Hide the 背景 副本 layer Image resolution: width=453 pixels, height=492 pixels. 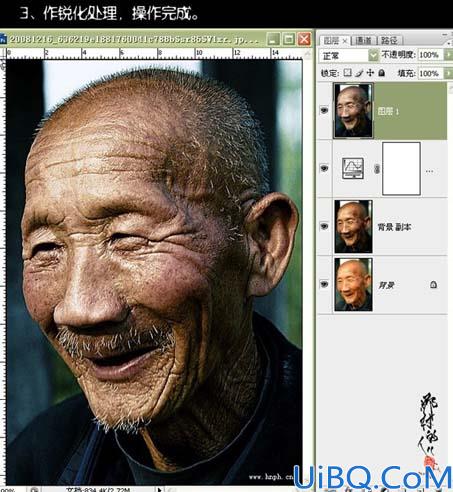click(x=324, y=227)
